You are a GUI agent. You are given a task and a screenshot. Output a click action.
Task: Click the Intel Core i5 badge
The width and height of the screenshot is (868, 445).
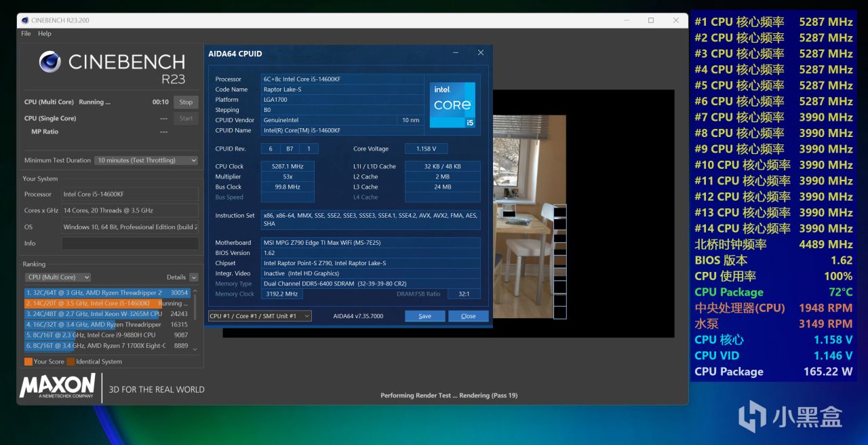pos(452,104)
